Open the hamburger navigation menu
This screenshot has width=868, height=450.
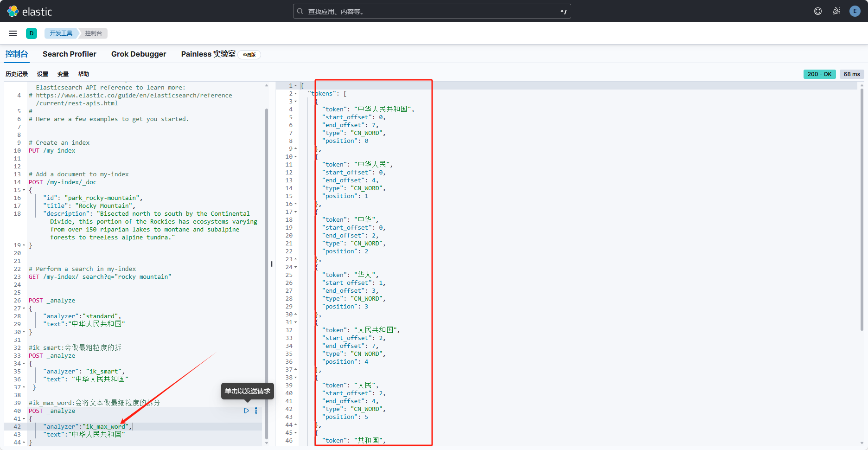click(13, 33)
